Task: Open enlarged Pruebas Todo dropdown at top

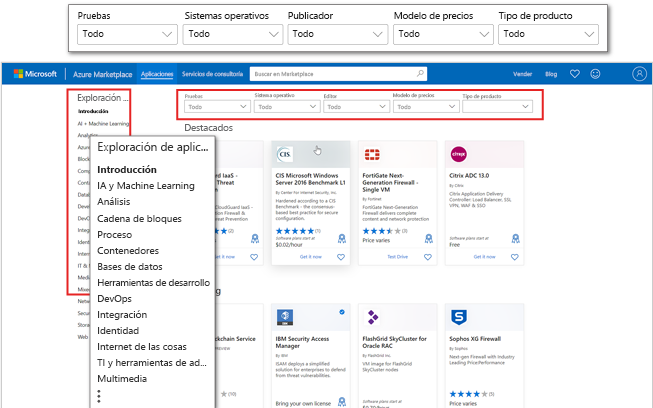Action: coord(127,34)
